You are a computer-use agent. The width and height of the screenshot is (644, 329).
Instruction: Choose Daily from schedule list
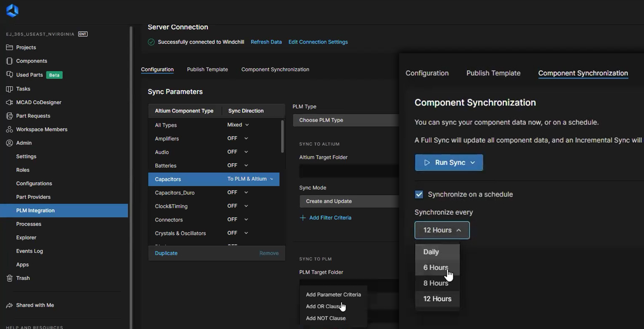pyautogui.click(x=437, y=252)
